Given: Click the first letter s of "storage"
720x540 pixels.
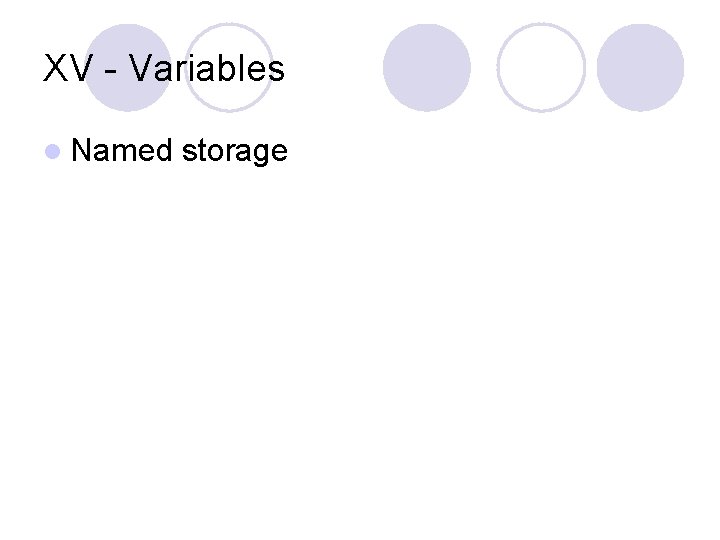Looking at the screenshot, I should (187, 152).
